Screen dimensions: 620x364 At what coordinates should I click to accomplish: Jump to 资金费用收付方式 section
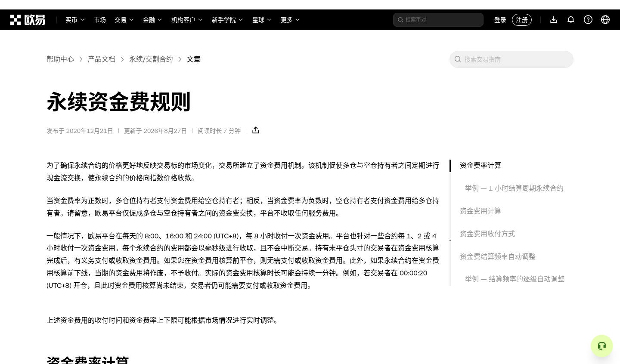click(x=487, y=234)
